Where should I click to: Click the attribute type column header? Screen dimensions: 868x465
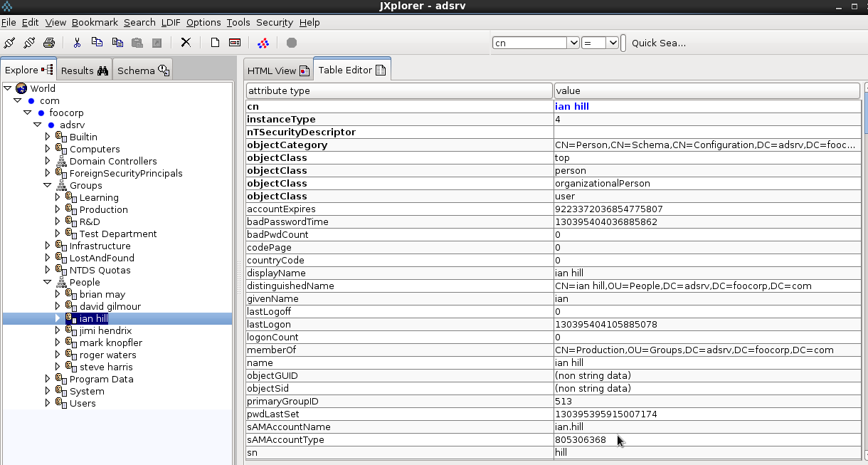[398, 91]
